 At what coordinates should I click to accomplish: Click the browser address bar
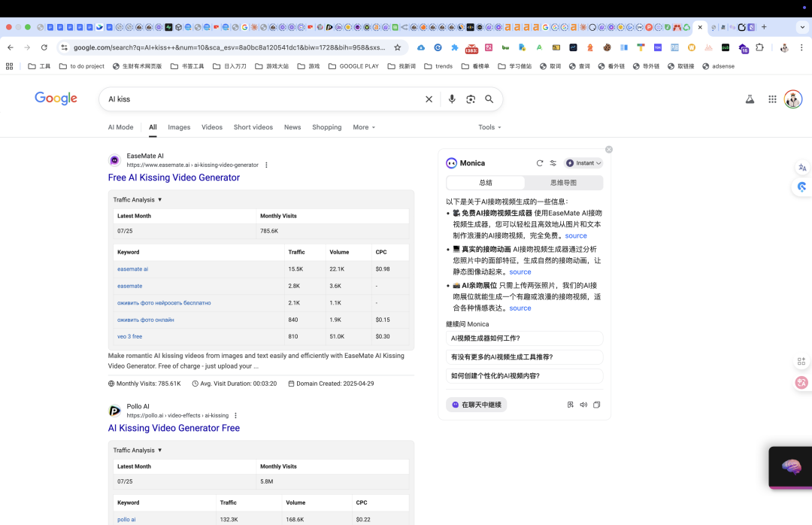(229, 47)
